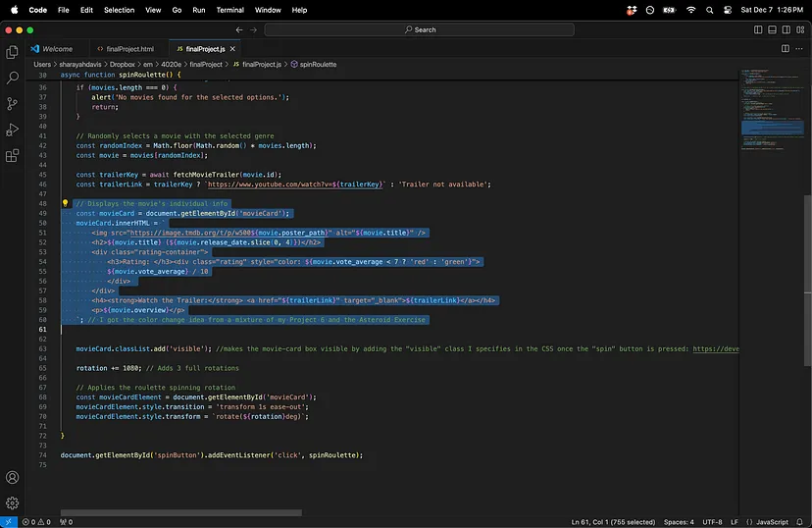This screenshot has height=528, width=812.
Task: Show code actions lightbulb on line 48
Action: [x=65, y=203]
